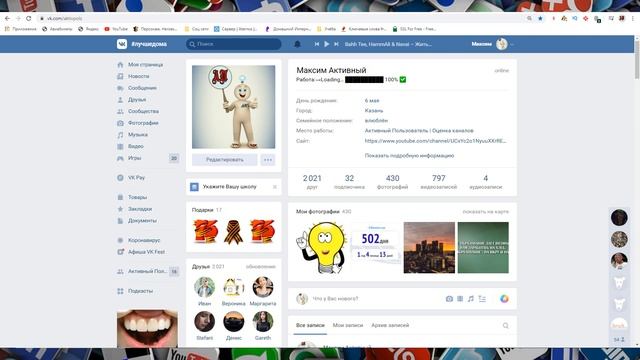Viewport: 640px width, 360px height.
Task: Open the 502 days counter photo
Action: [375, 248]
